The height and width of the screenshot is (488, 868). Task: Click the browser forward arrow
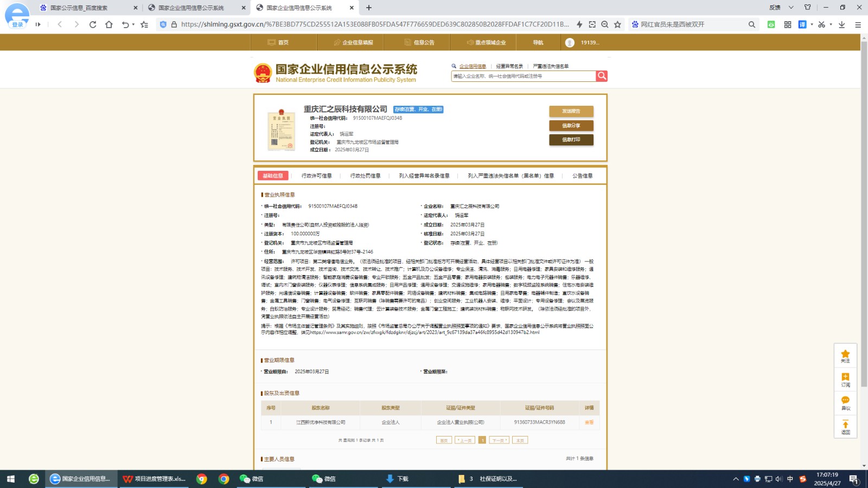(76, 24)
